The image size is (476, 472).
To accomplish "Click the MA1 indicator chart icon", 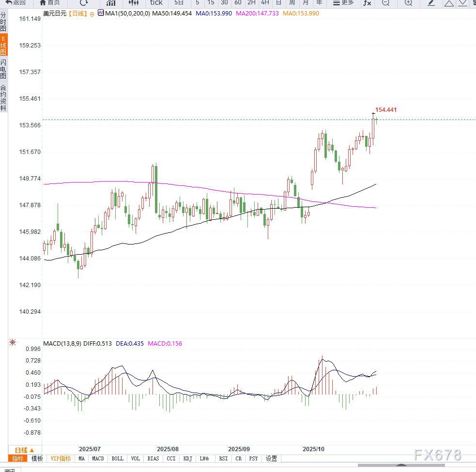I will (100, 14).
